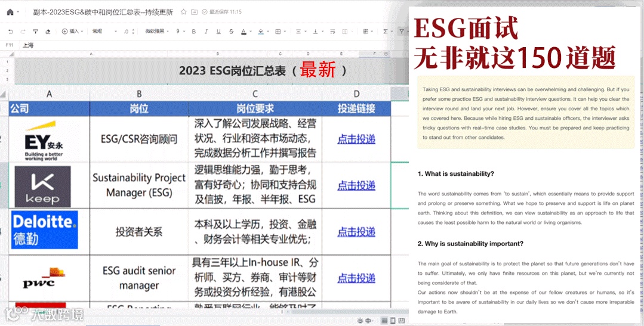Check the last saved status icon
Viewport: 644px width, 326px height.
pos(205,12)
